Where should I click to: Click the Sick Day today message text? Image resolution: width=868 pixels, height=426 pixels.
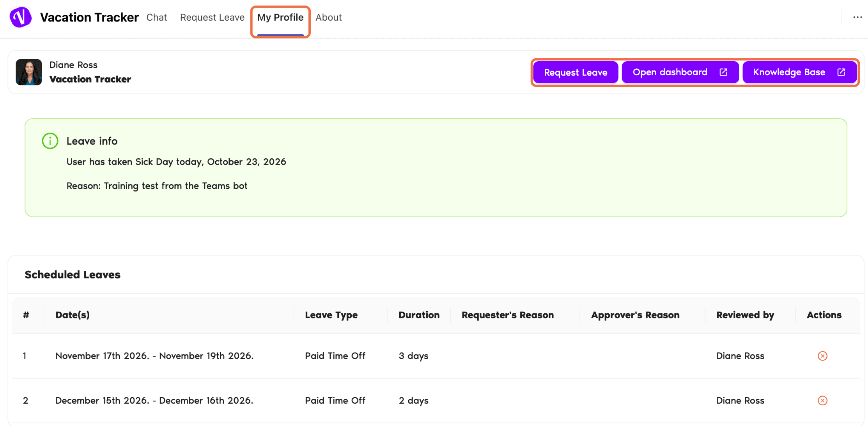[176, 162]
